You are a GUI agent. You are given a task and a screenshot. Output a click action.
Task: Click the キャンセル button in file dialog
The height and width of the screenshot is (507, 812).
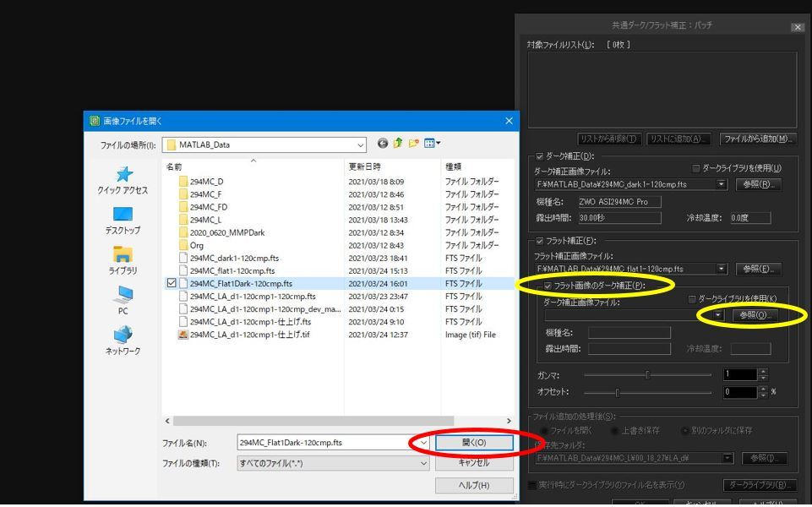coord(474,463)
